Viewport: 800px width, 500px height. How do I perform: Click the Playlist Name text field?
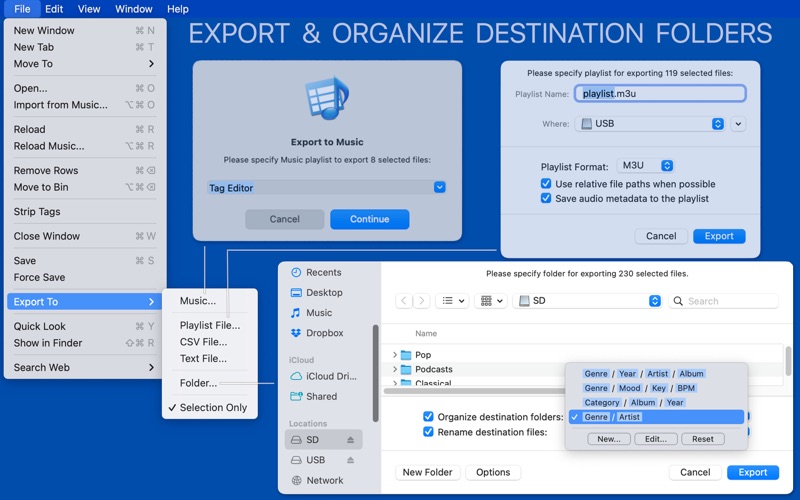click(660, 94)
